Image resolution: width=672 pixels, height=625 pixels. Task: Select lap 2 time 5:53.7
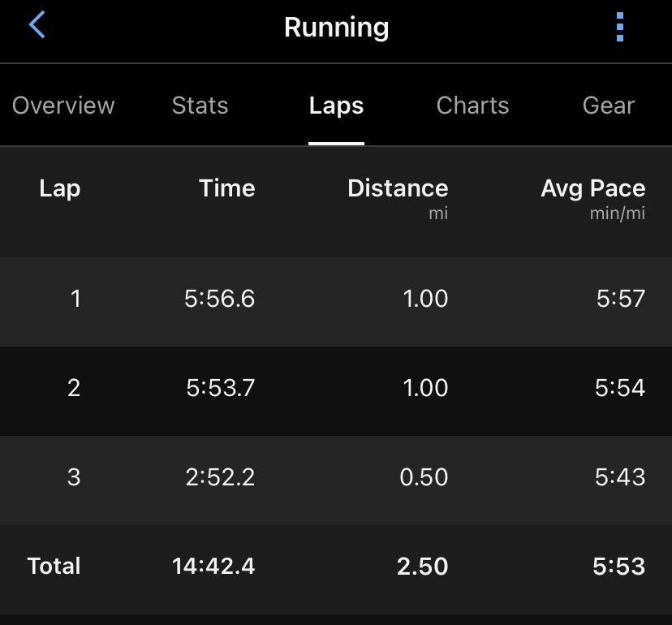(x=220, y=388)
